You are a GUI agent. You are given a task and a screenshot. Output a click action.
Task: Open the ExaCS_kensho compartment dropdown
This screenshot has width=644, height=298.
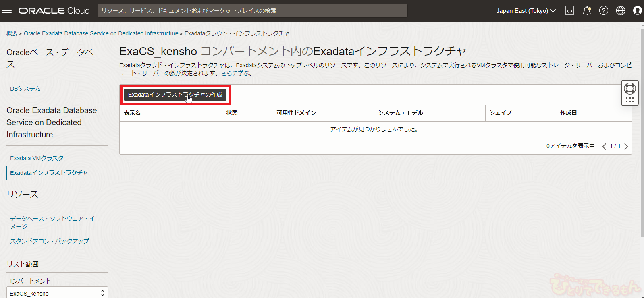[x=57, y=293]
